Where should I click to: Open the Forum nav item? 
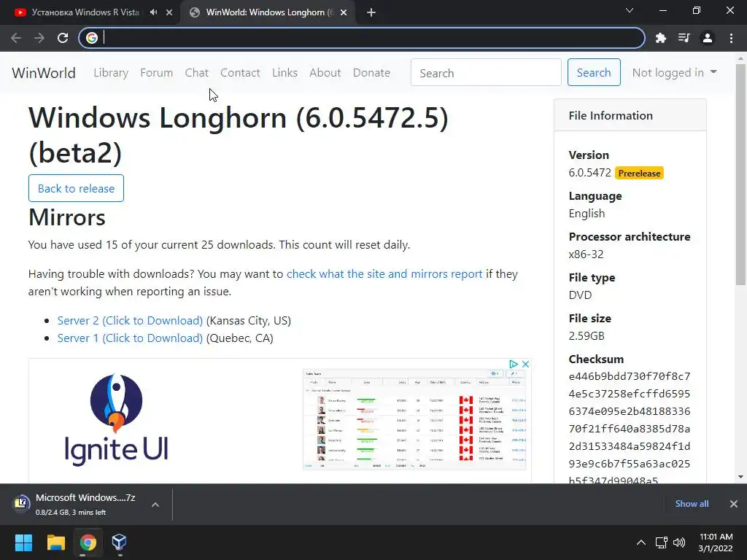156,73
